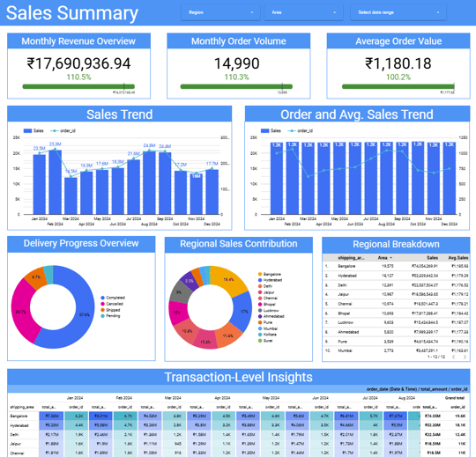Screen dimensions: 476x457
Task: Select Delhi in Regional Sales Contribution legend
Action: tap(265, 286)
